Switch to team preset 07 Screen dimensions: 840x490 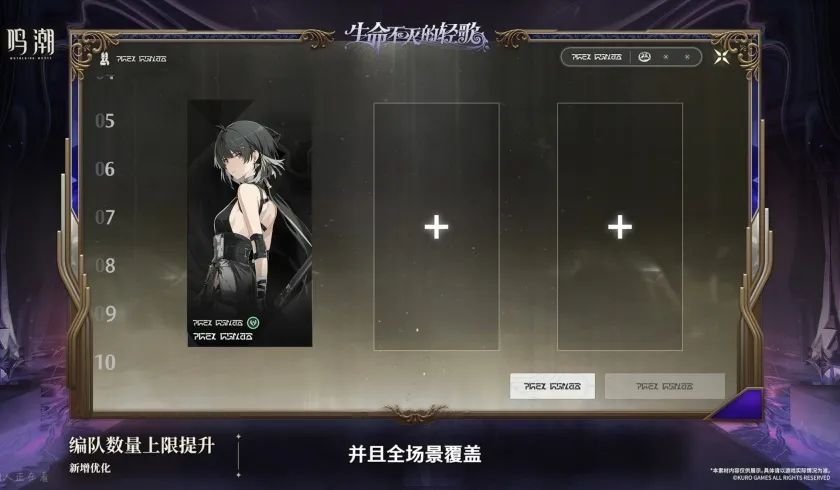pyautogui.click(x=105, y=217)
